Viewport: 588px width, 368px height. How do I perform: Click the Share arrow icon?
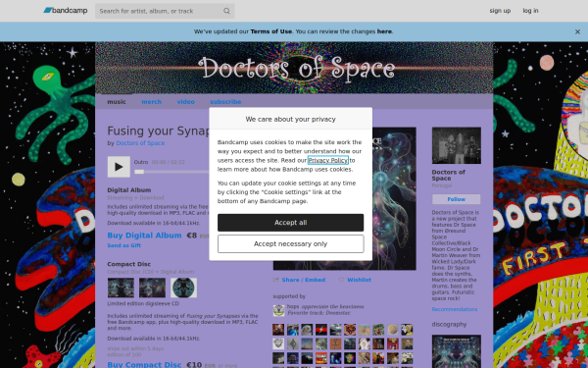click(276, 280)
